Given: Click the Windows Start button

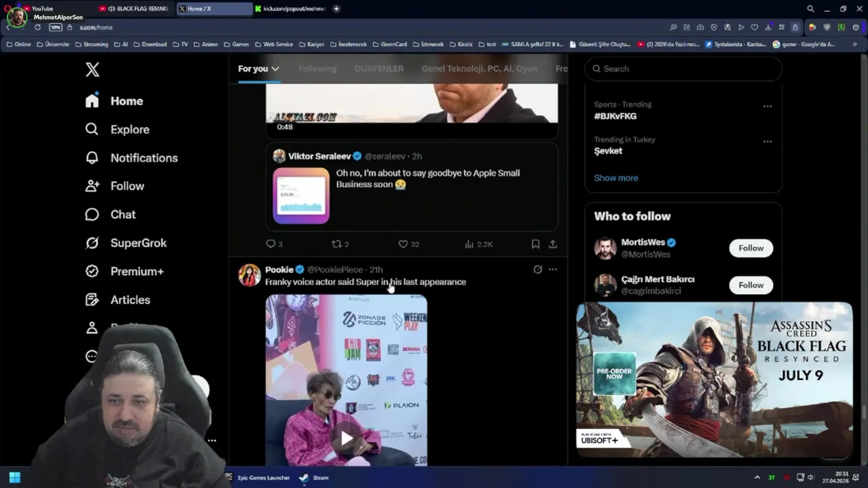Looking at the screenshot, I should tap(14, 477).
